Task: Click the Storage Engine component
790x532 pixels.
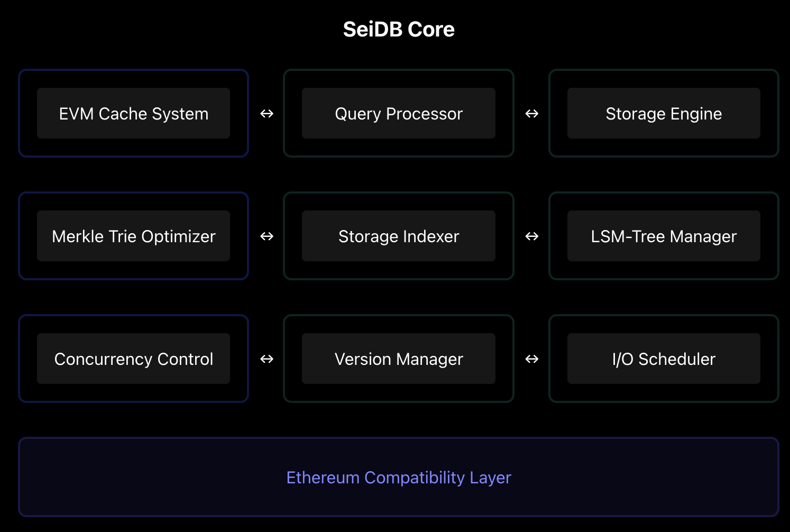Action: tap(664, 113)
